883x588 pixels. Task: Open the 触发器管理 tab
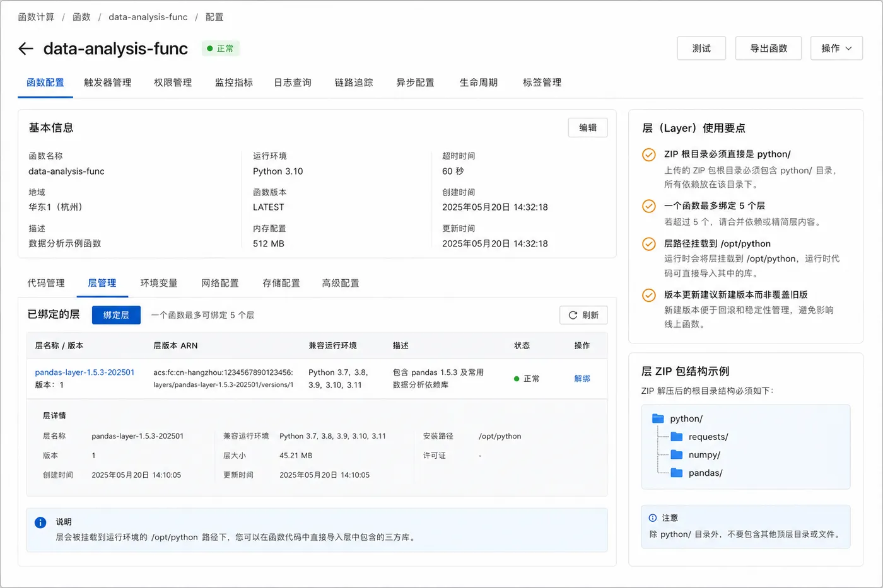pyautogui.click(x=108, y=83)
